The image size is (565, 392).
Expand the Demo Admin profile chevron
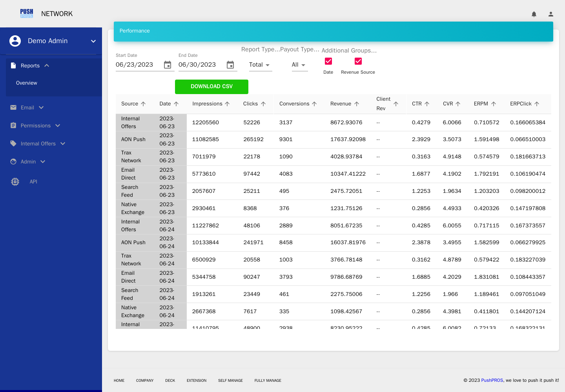coord(93,41)
